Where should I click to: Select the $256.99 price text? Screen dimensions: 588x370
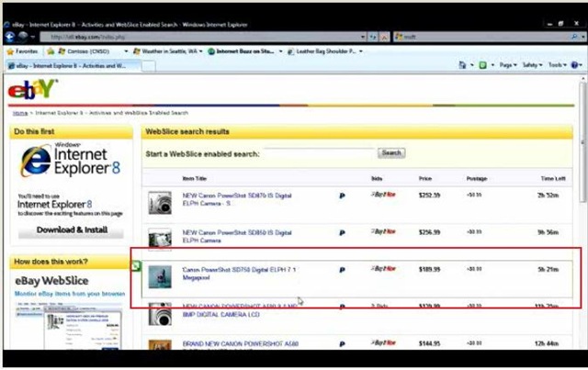point(429,232)
